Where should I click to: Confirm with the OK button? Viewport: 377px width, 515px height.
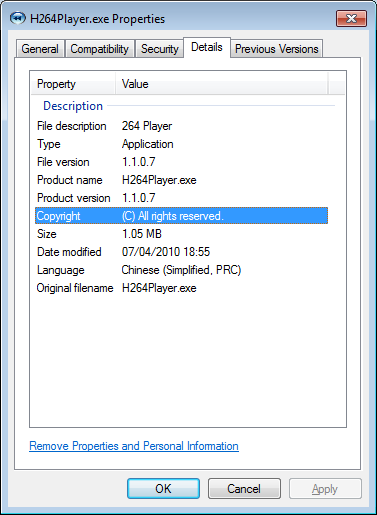[163, 489]
